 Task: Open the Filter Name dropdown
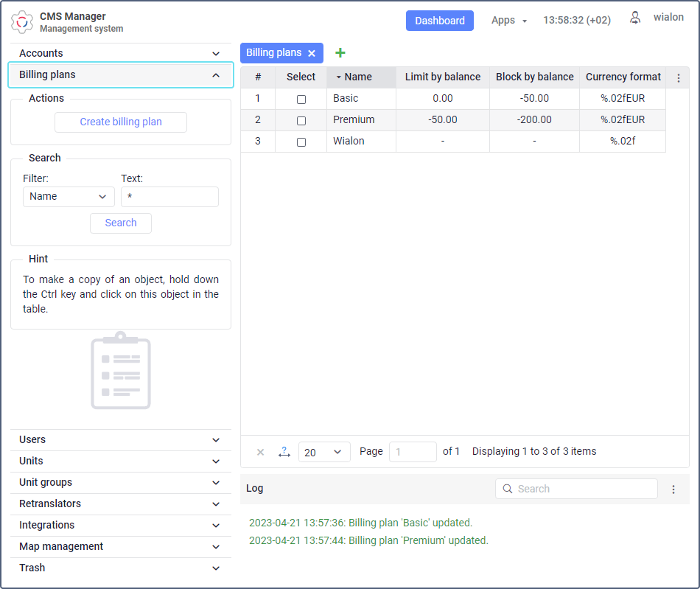point(69,197)
